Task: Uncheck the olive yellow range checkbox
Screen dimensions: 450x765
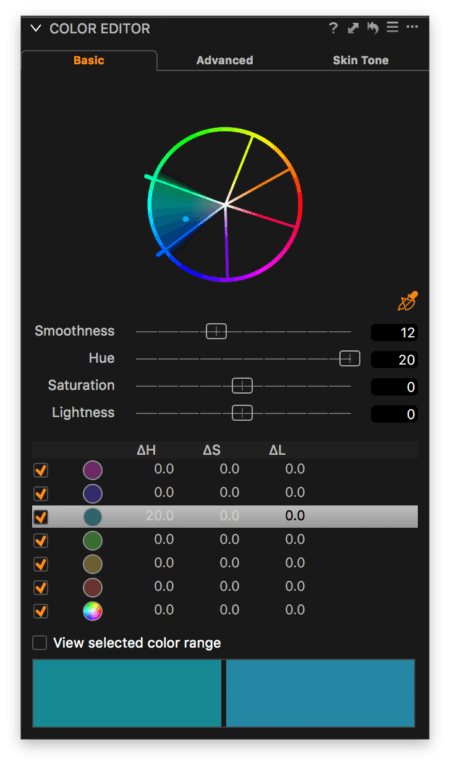Action: (41, 564)
